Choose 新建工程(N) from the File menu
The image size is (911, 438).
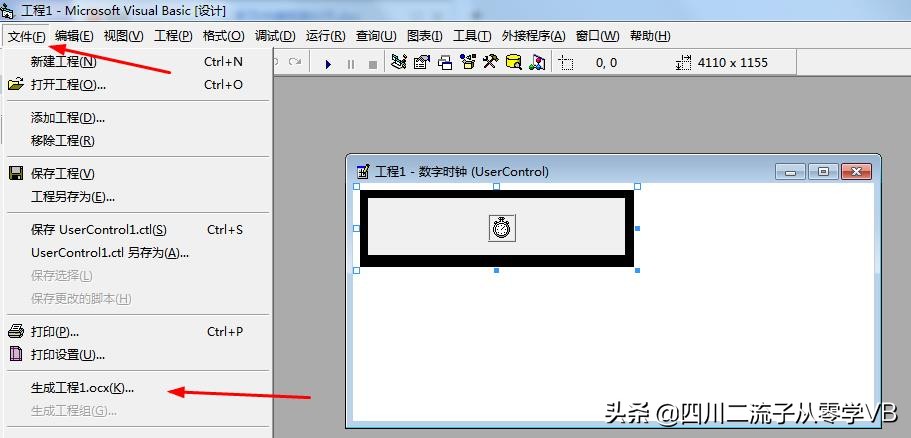(x=138, y=62)
